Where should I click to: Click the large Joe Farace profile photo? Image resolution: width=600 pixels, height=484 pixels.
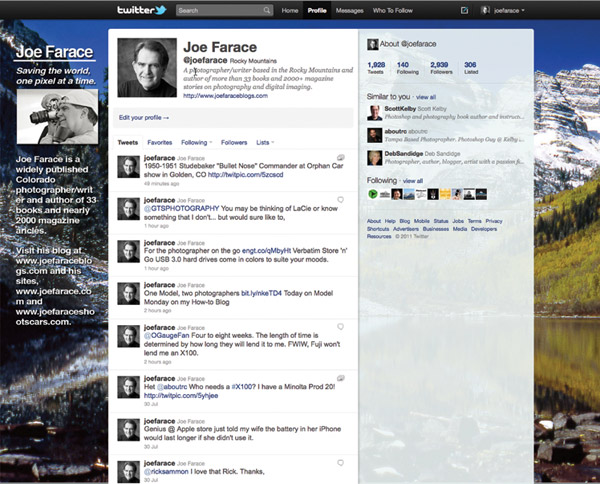(x=147, y=67)
